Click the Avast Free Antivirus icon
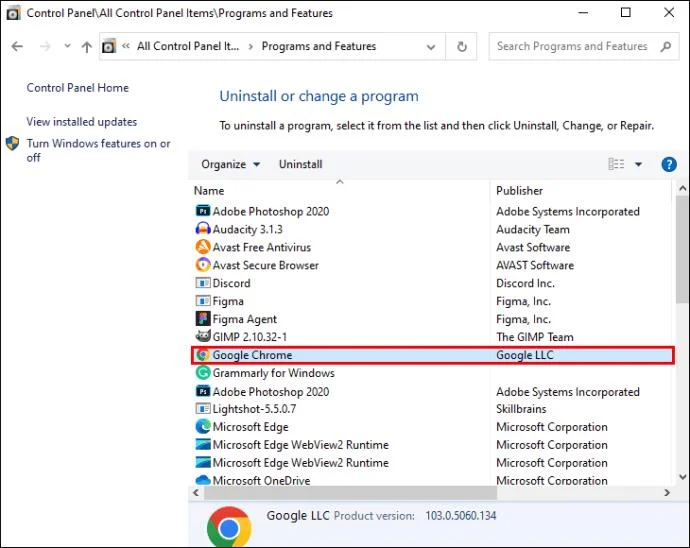690x548 pixels. (203, 247)
